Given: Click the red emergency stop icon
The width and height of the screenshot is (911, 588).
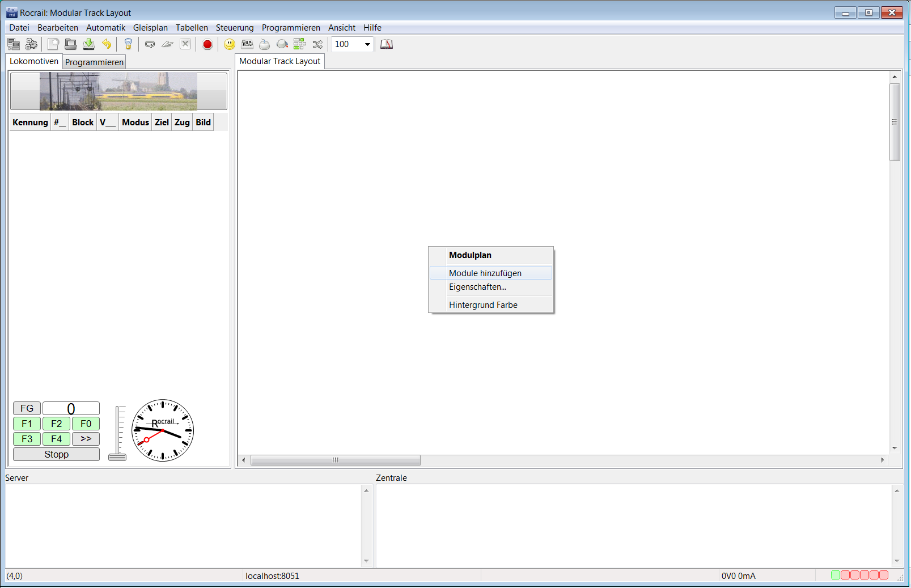Looking at the screenshot, I should pyautogui.click(x=207, y=44).
